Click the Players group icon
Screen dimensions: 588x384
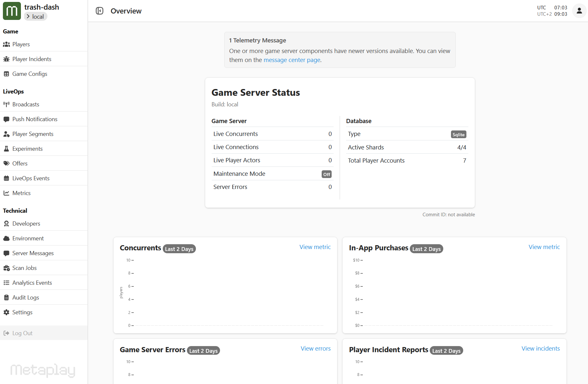[x=6, y=44]
